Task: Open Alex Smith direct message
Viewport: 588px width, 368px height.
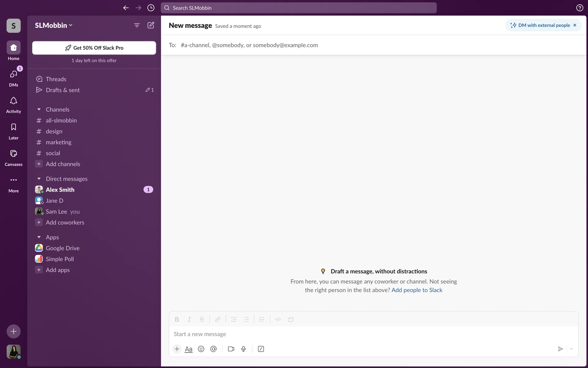Action: click(60, 190)
